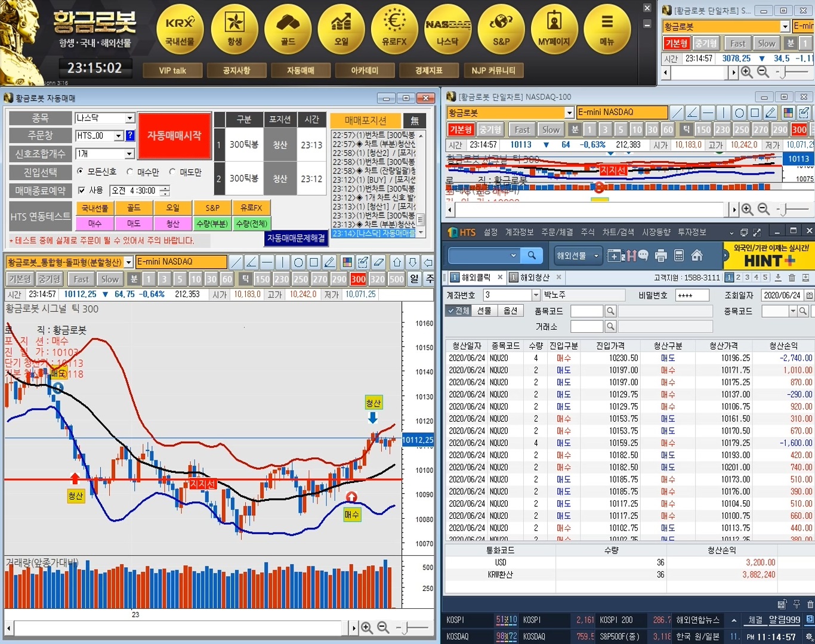
Task: Open the calculator icon in HTS toolbar
Action: tap(678, 256)
